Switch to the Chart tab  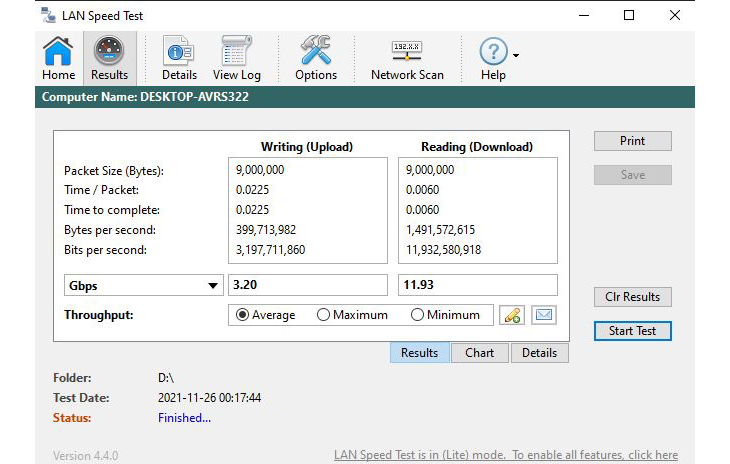[x=480, y=353]
